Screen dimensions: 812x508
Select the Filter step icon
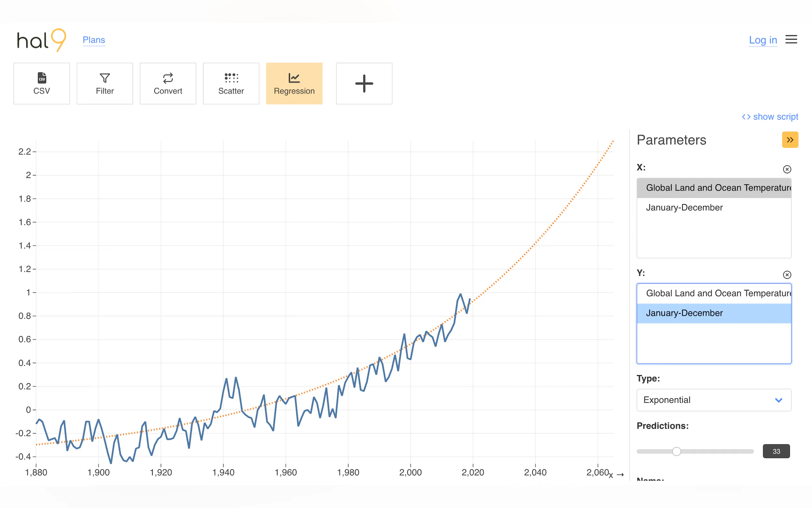105,78
